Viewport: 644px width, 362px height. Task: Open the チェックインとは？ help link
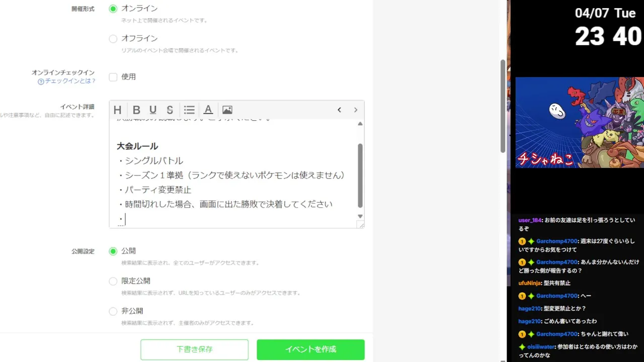coord(70,81)
